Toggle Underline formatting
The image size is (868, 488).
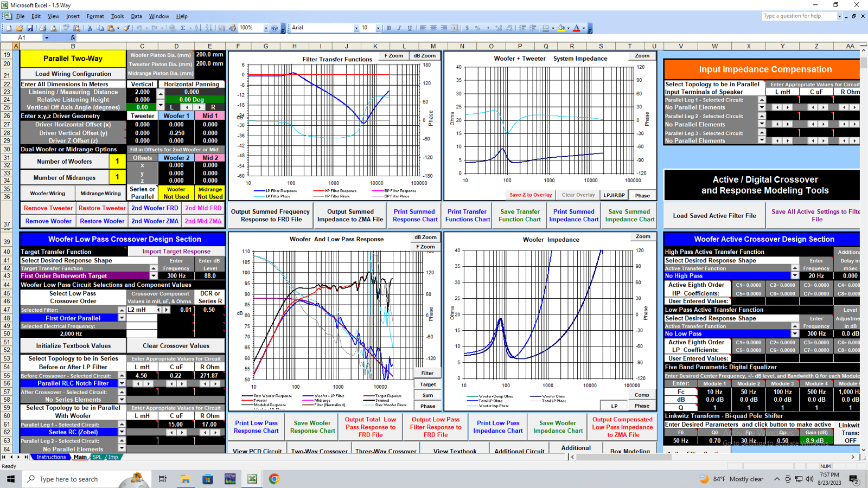tap(410, 28)
